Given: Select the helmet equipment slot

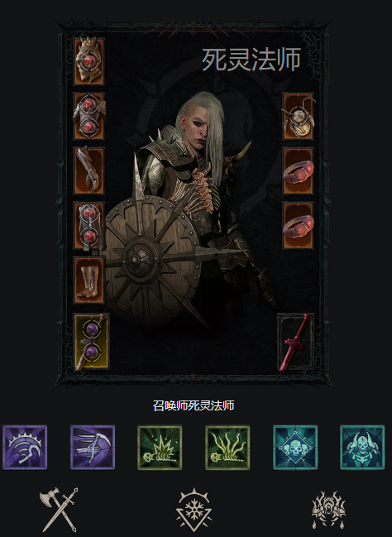Looking at the screenshot, I should (89, 61).
